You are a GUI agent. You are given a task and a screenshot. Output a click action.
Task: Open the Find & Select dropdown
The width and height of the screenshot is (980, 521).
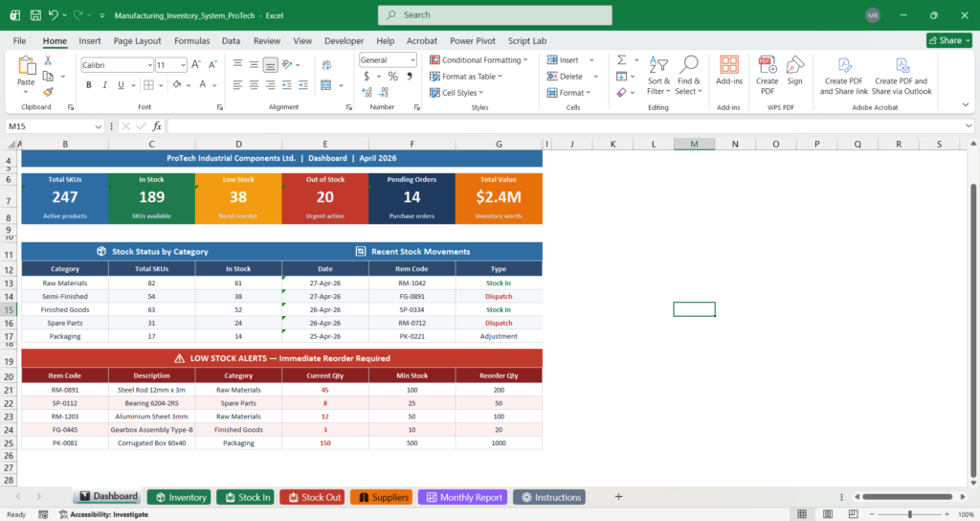689,75
